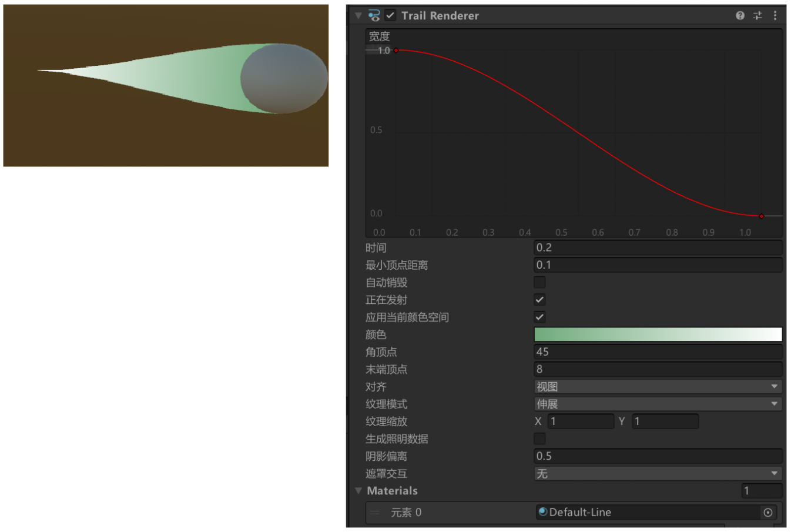Click the 纹理缩放 Y field
This screenshot has height=532, width=791.
tap(665, 421)
